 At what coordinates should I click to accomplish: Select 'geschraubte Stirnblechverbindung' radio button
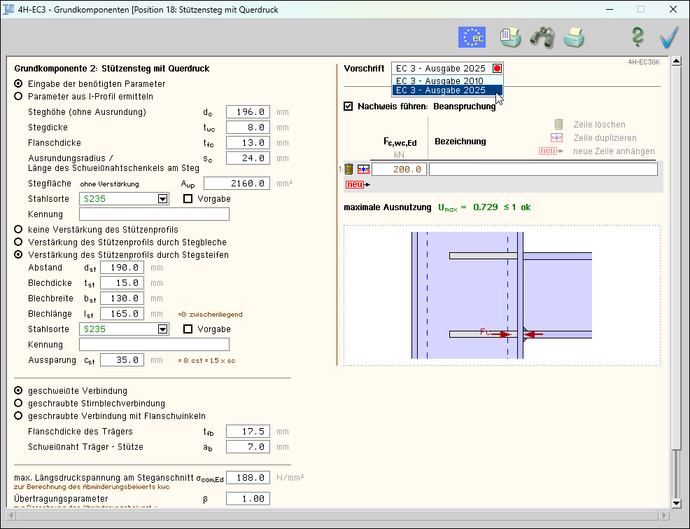pos(18,402)
